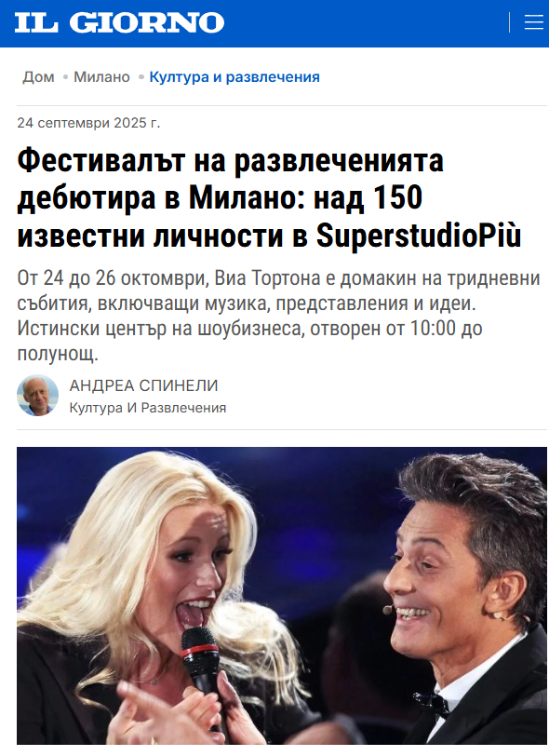The width and height of the screenshot is (549, 756).
Task: Open the main article photo
Action: (282, 596)
